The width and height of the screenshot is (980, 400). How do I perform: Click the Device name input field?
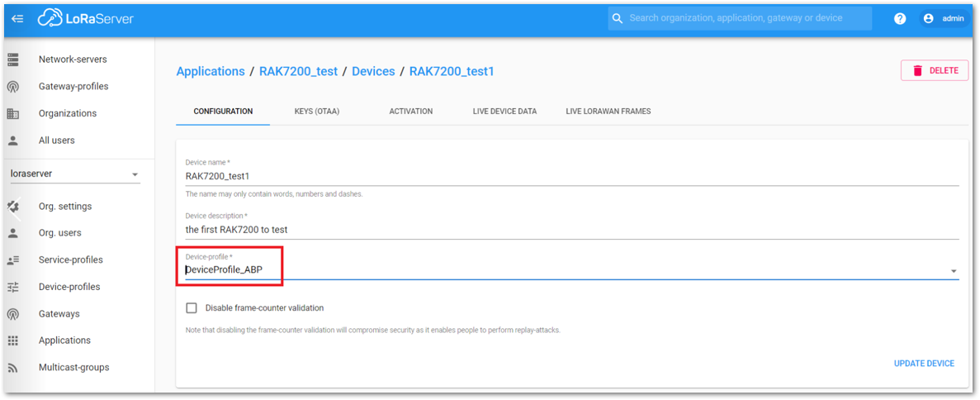coord(572,177)
